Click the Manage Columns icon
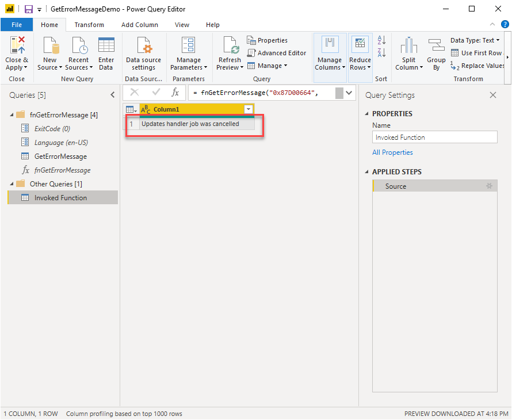 330,45
